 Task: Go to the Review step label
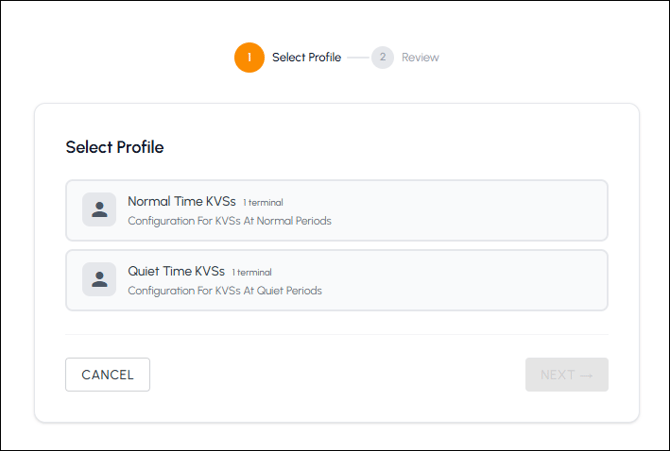[x=420, y=57]
